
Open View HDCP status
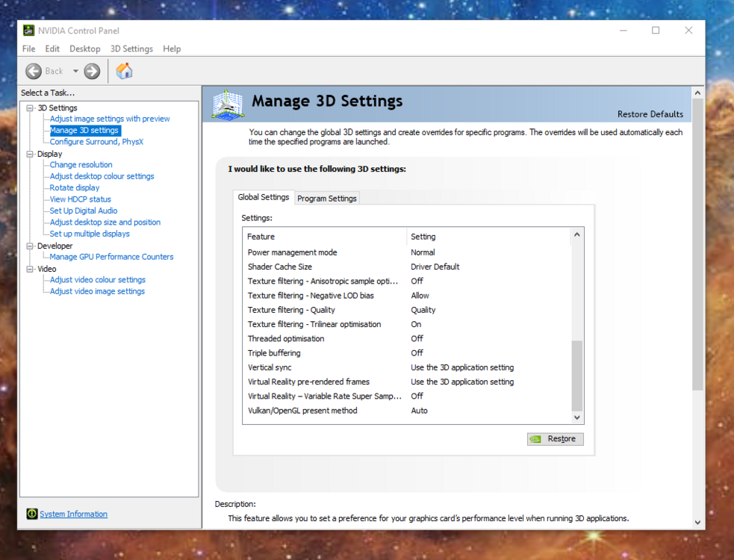[80, 199]
